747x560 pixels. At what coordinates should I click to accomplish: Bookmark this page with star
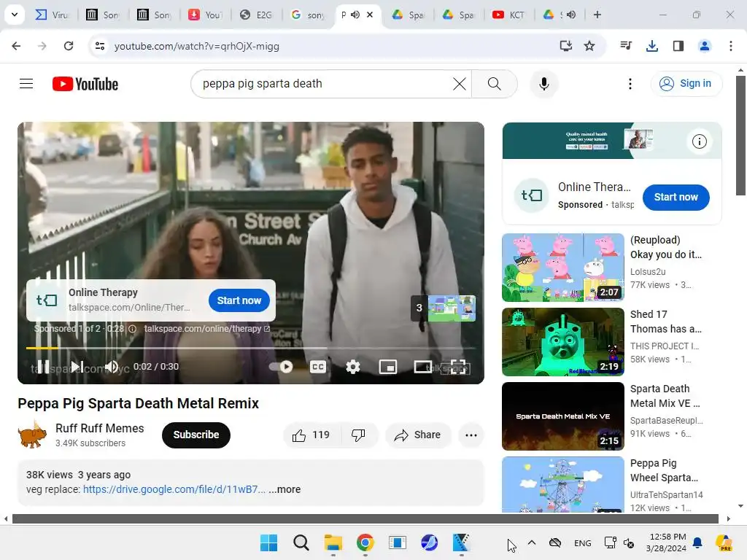click(x=589, y=46)
